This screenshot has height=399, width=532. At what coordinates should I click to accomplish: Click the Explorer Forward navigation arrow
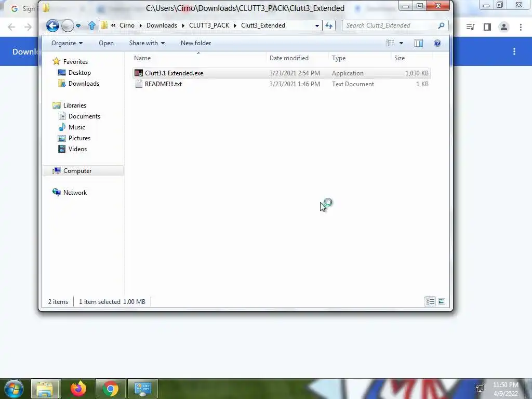(x=68, y=25)
